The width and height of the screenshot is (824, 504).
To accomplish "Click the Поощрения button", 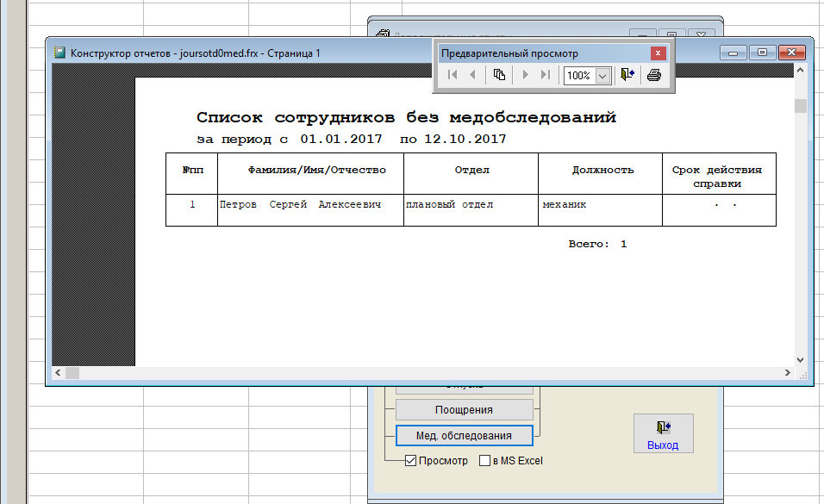I will [464, 409].
